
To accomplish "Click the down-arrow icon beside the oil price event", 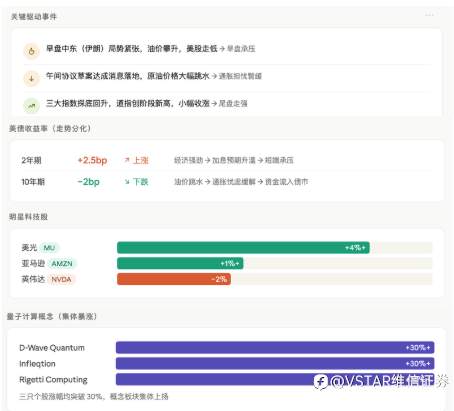I will tap(32, 79).
